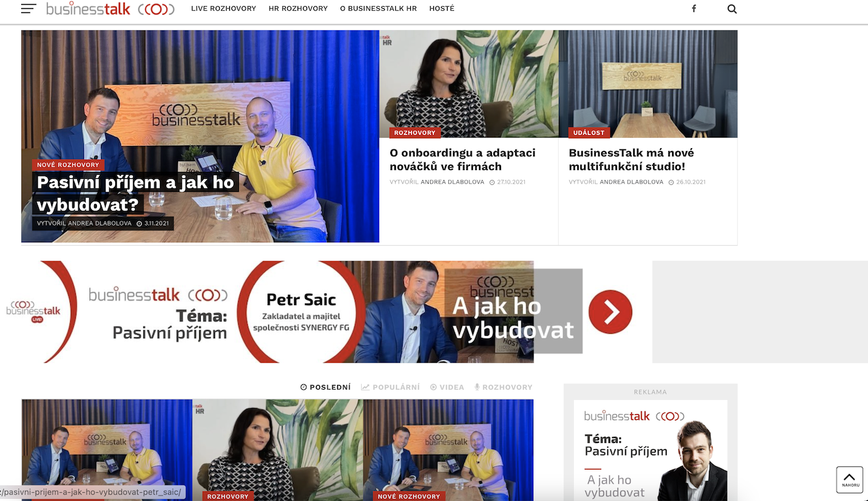The height and width of the screenshot is (501, 868).
Task: Open the new studio photo thumbnail
Action: (648, 83)
